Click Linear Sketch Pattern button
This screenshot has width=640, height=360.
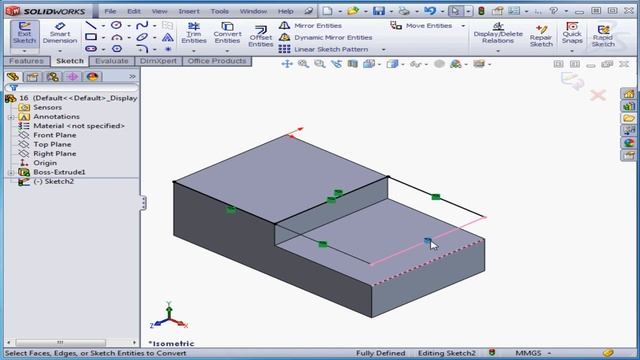click(323, 49)
